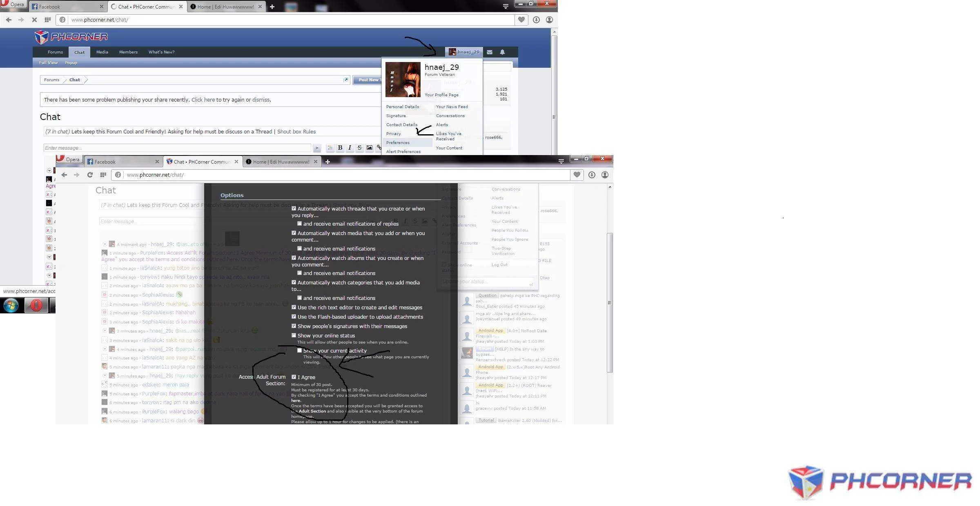Image resolution: width=980 pixels, height=506 pixels.
Task: Open Members in PHCorner navigation bar
Action: [x=128, y=52]
